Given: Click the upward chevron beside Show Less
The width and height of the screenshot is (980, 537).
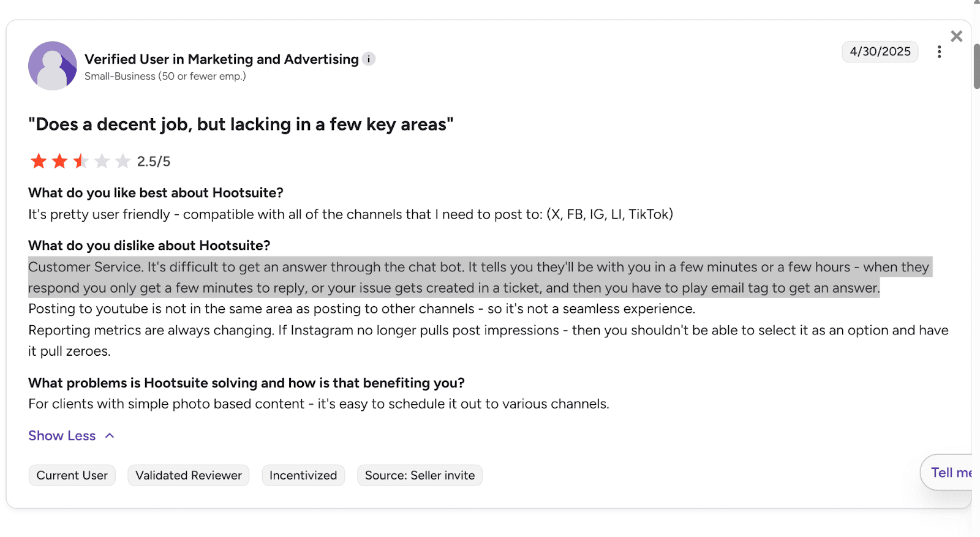Looking at the screenshot, I should point(110,435).
